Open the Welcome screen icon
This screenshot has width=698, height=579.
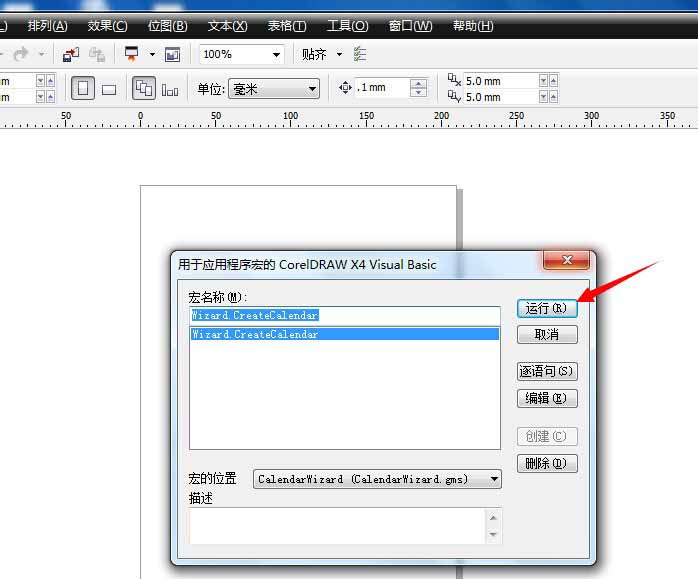(172, 54)
